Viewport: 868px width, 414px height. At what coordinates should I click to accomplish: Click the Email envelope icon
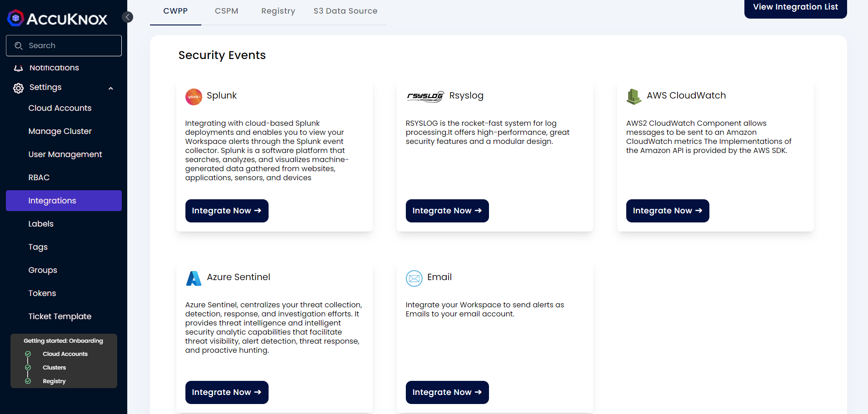click(x=414, y=278)
